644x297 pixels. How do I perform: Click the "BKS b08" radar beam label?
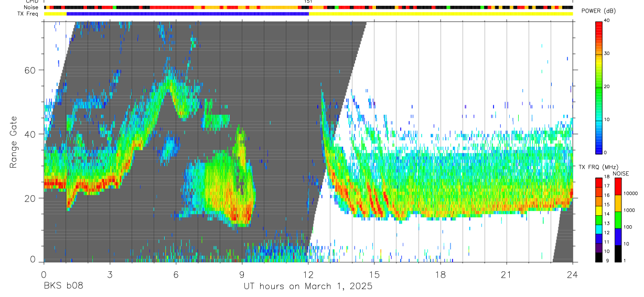coord(63,287)
